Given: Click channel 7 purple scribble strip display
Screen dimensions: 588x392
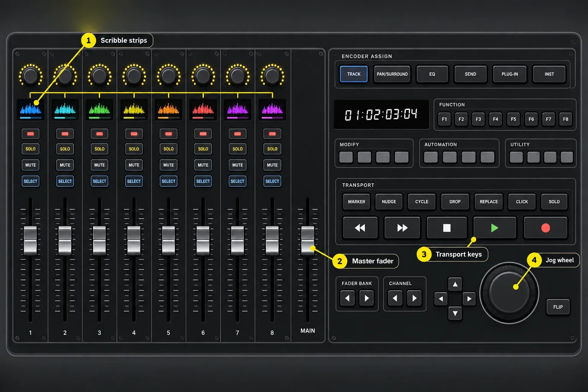Looking at the screenshot, I should pos(237,109).
